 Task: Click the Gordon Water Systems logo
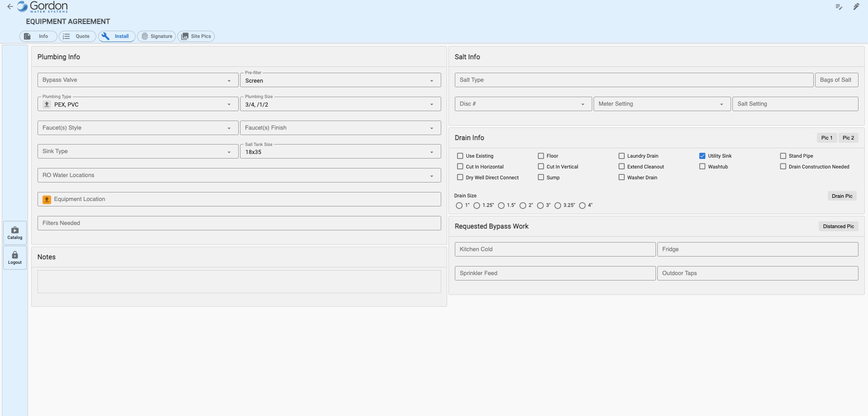click(x=42, y=7)
